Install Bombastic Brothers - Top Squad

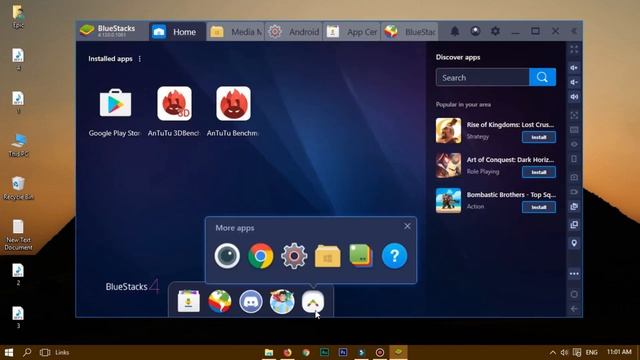(x=539, y=207)
